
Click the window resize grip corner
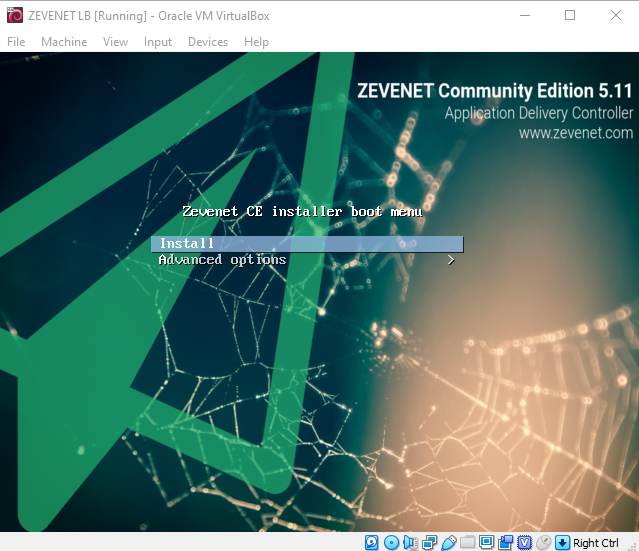(633, 545)
